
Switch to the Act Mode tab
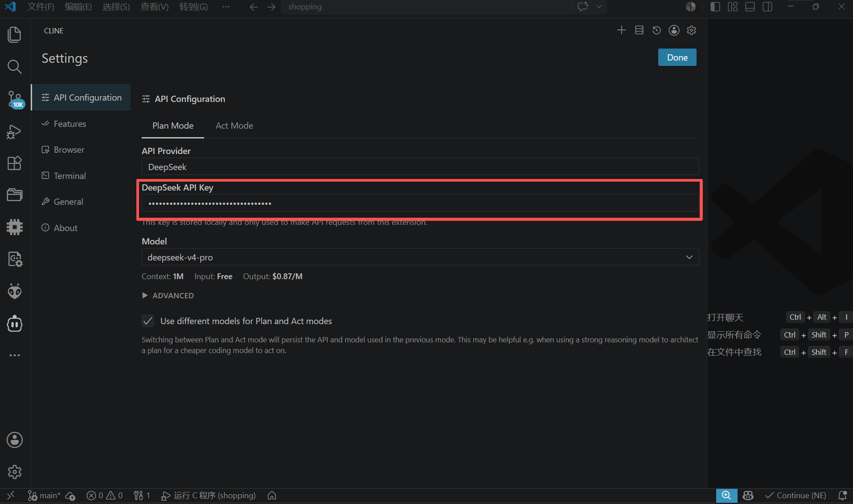[x=234, y=126]
